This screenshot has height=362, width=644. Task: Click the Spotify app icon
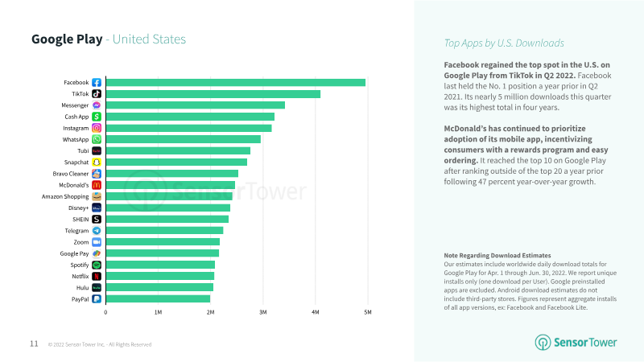tap(97, 265)
